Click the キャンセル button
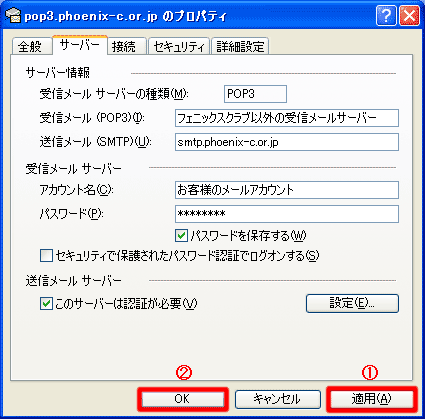Image resolution: width=425 pixels, height=419 pixels. pos(278,399)
